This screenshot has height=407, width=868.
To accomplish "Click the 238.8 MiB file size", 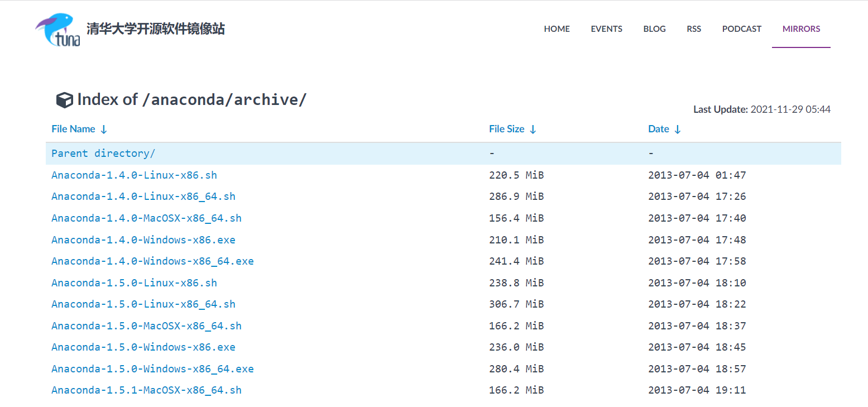I will pyautogui.click(x=516, y=282).
